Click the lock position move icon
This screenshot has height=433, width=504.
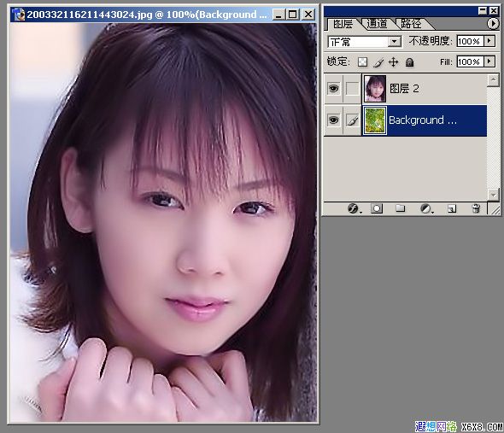(394, 61)
